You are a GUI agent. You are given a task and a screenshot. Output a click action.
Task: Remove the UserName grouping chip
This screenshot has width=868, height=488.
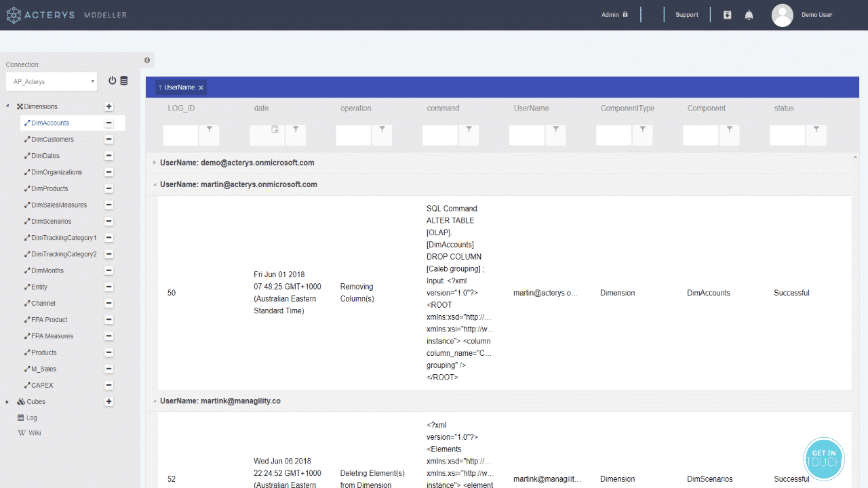[x=201, y=88]
